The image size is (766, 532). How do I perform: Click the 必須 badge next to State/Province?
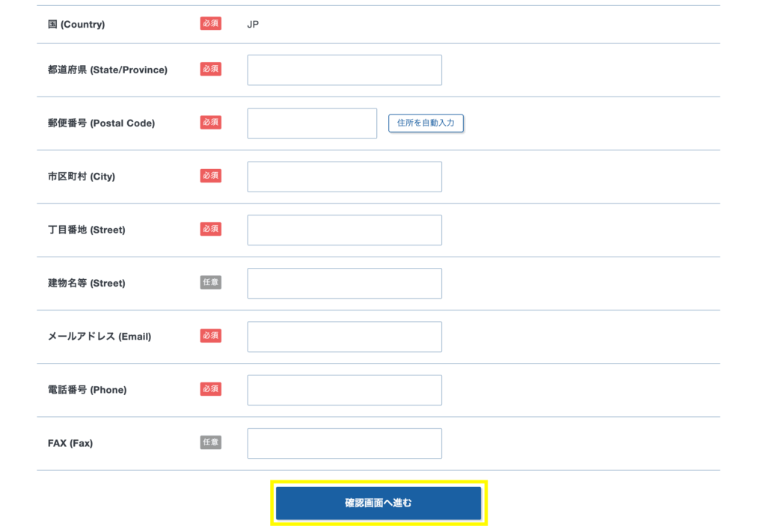pos(210,69)
